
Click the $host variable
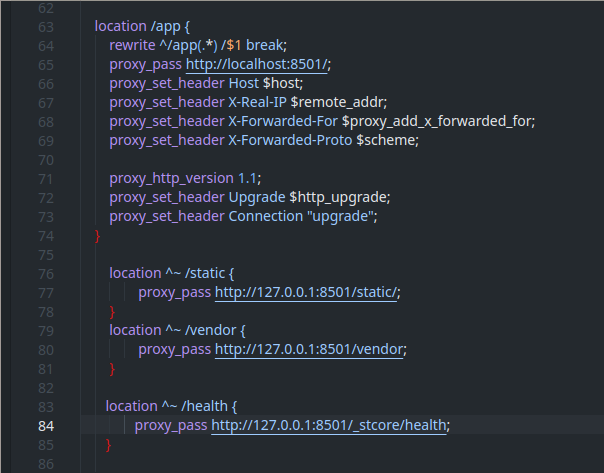(284, 83)
